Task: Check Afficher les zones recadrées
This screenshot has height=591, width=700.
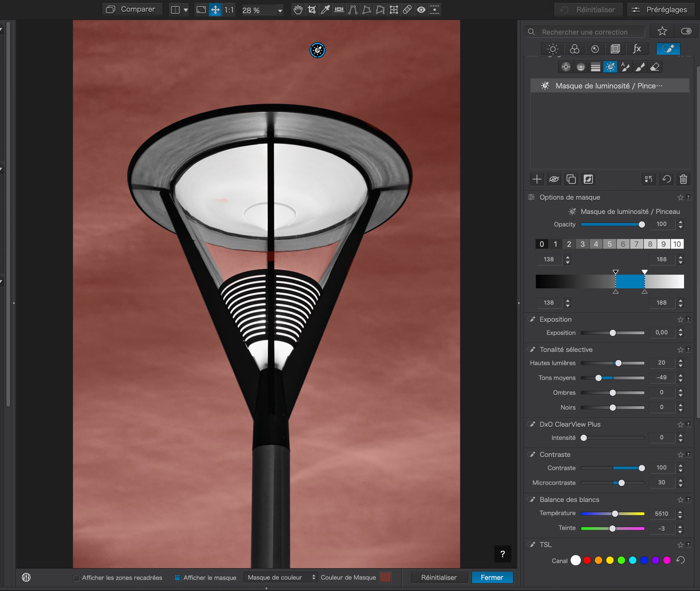Action: tap(76, 578)
